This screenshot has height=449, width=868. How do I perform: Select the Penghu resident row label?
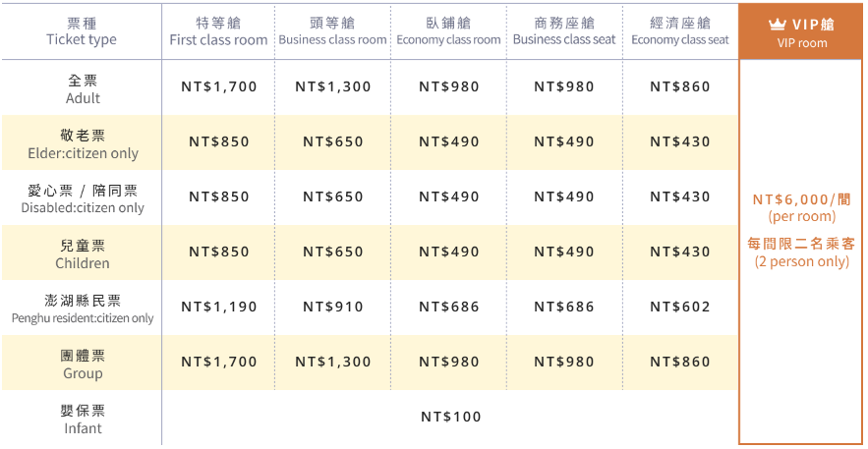(x=83, y=309)
